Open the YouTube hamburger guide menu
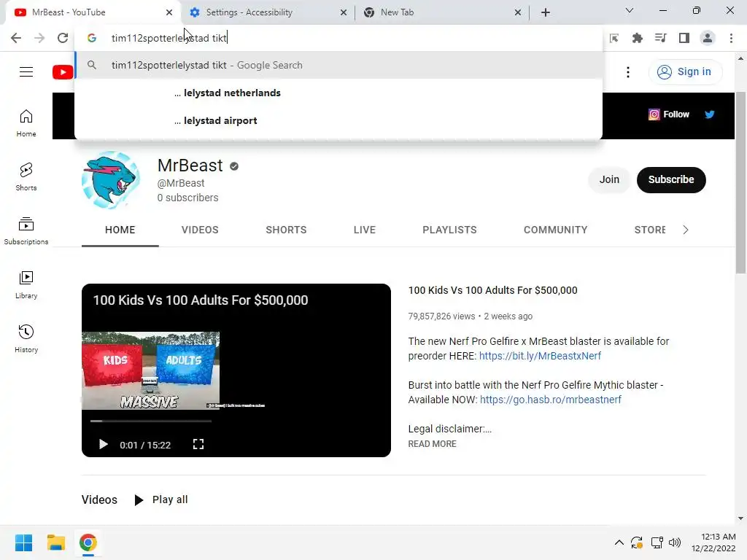This screenshot has height=560, width=747. 26,72
